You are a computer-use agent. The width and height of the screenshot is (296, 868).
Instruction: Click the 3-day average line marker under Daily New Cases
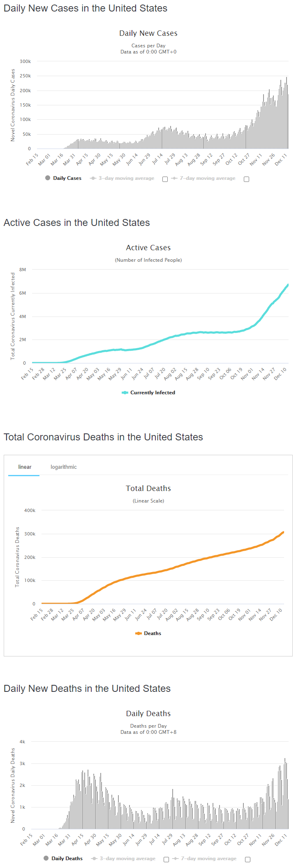93,178
